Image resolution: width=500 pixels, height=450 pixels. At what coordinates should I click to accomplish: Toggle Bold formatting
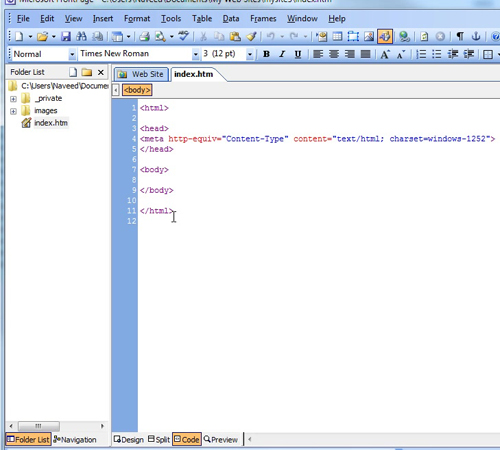[266, 54]
